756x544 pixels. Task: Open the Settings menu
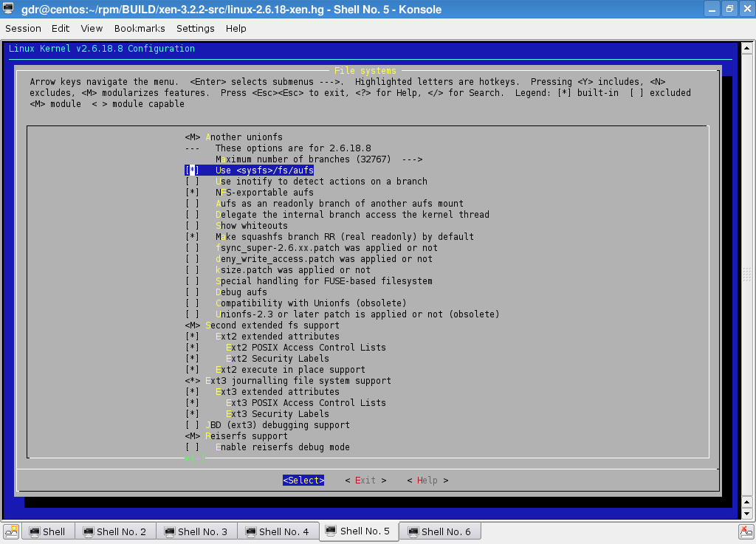coord(195,28)
